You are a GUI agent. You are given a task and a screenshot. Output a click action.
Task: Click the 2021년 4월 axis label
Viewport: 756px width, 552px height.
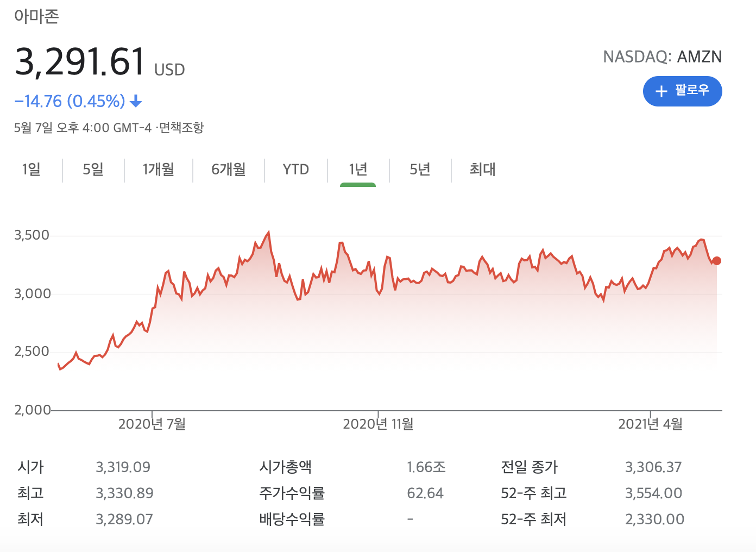tap(651, 424)
